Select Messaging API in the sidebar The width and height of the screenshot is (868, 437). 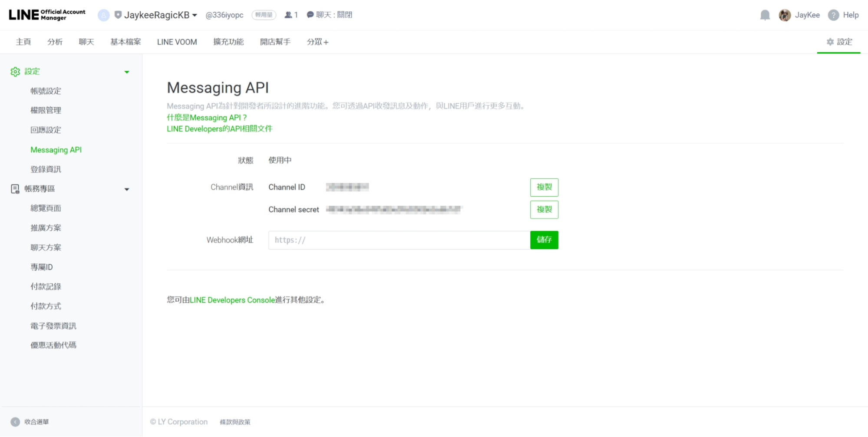click(x=56, y=150)
